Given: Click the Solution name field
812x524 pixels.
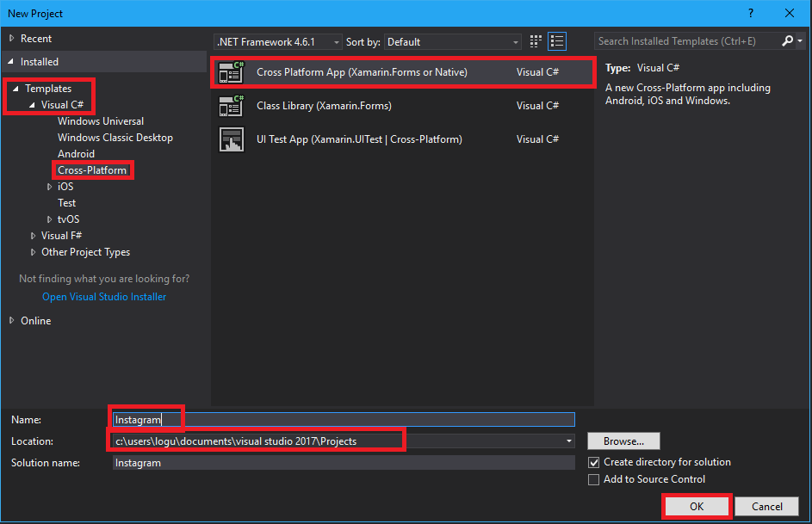Looking at the screenshot, I should coord(344,463).
